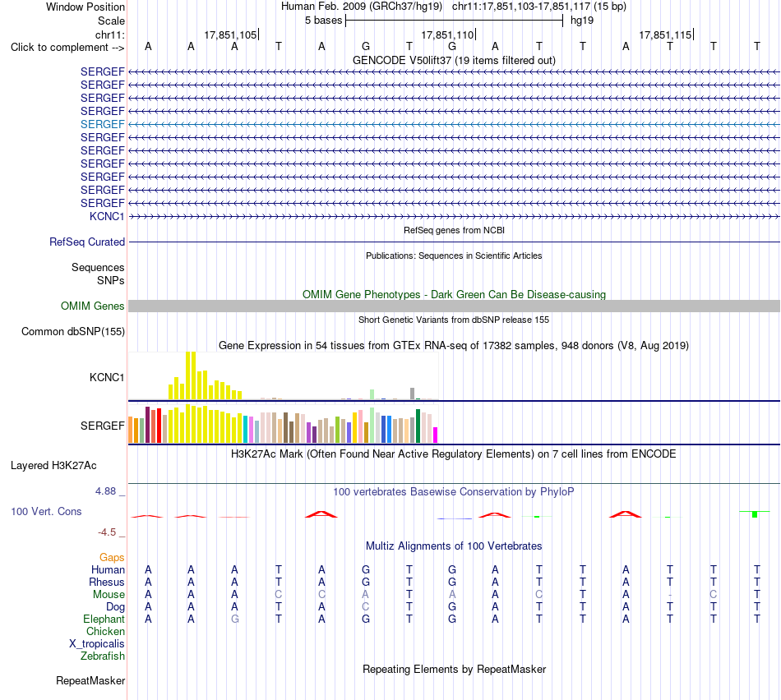Click the -4.5 lower scale value

point(107,532)
